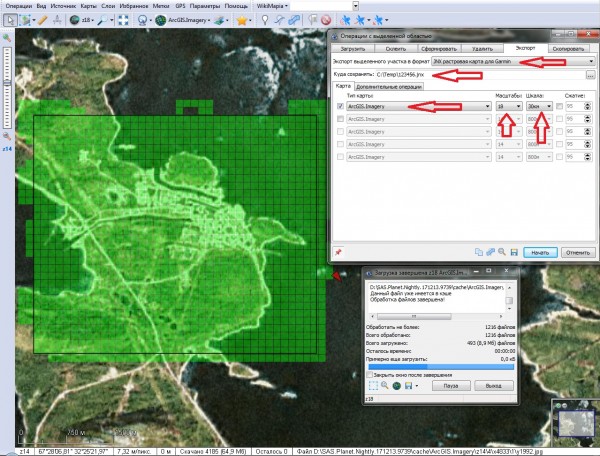This screenshot has height=456, width=600.
Task: Switch to the Загрузить tab
Action: [x=352, y=49]
